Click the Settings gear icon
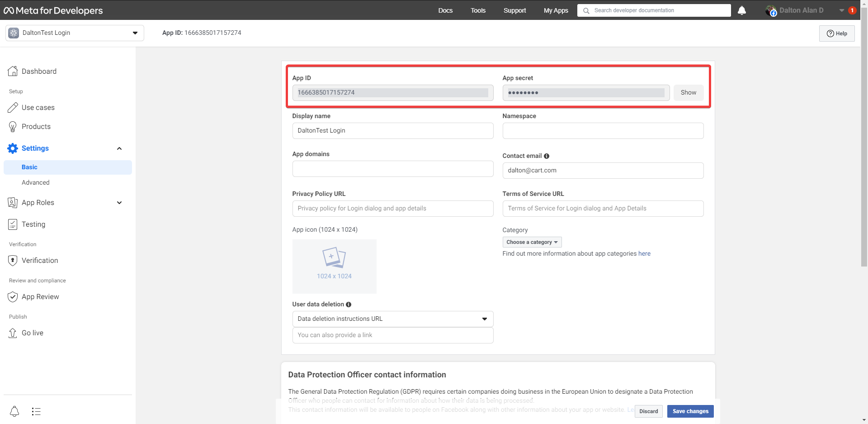868x424 pixels. pyautogui.click(x=13, y=148)
